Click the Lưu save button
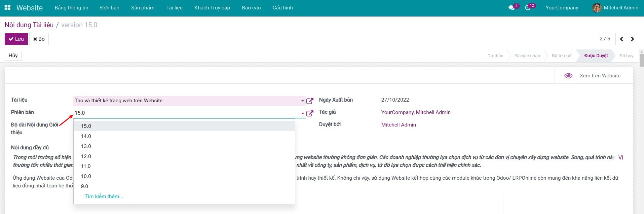Image resolution: width=644 pixels, height=214 pixels. [x=16, y=39]
